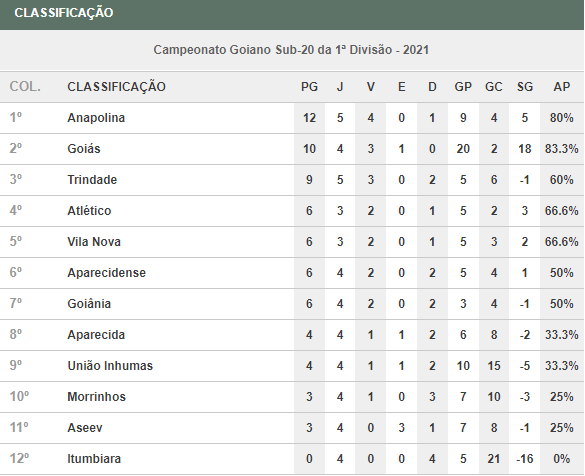Screen dimensions: 585x476
Task: Click the Atlético team name
Action: pos(89,211)
